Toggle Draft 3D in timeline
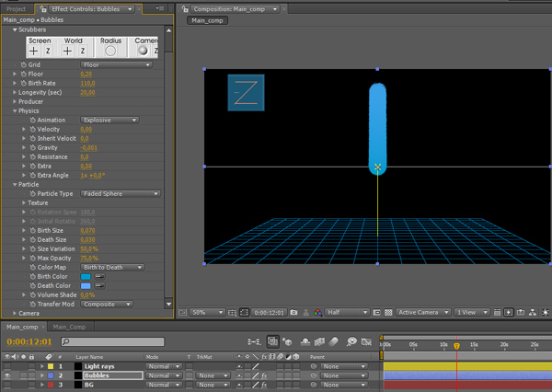 287,341
